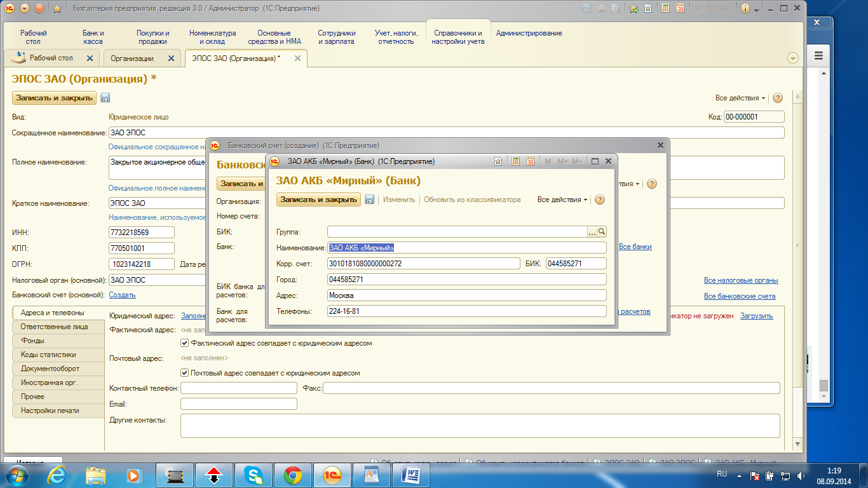Click the Windows Start button

point(18,475)
